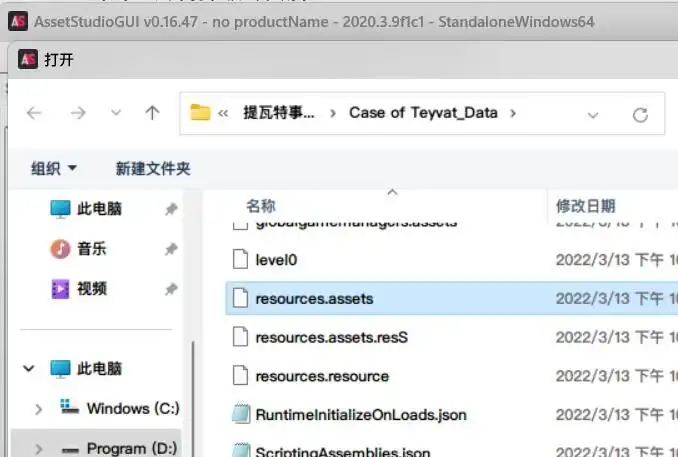Open the recent locations dropdown

tap(116, 113)
